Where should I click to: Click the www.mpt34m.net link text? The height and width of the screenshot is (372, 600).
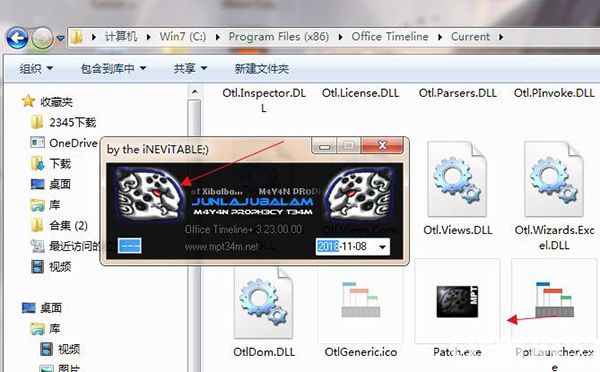click(222, 246)
